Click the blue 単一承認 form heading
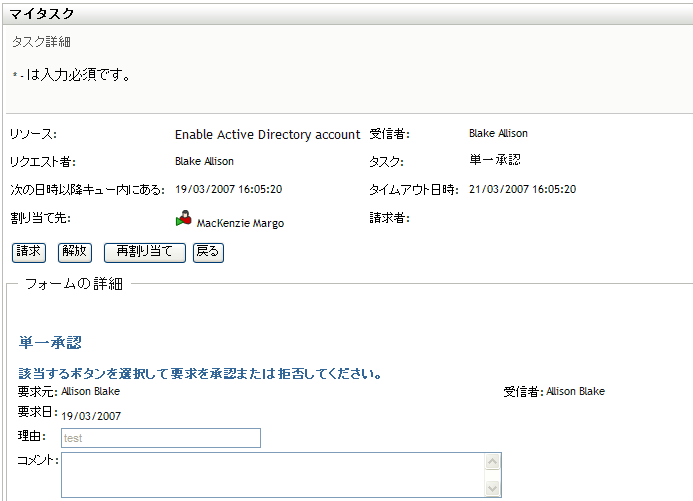 coord(50,343)
